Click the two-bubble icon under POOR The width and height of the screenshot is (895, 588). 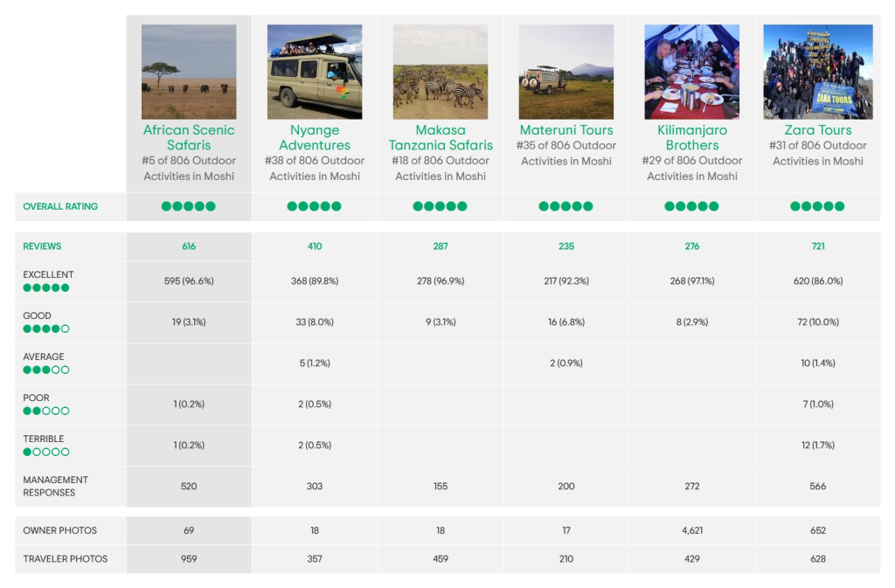point(46,412)
